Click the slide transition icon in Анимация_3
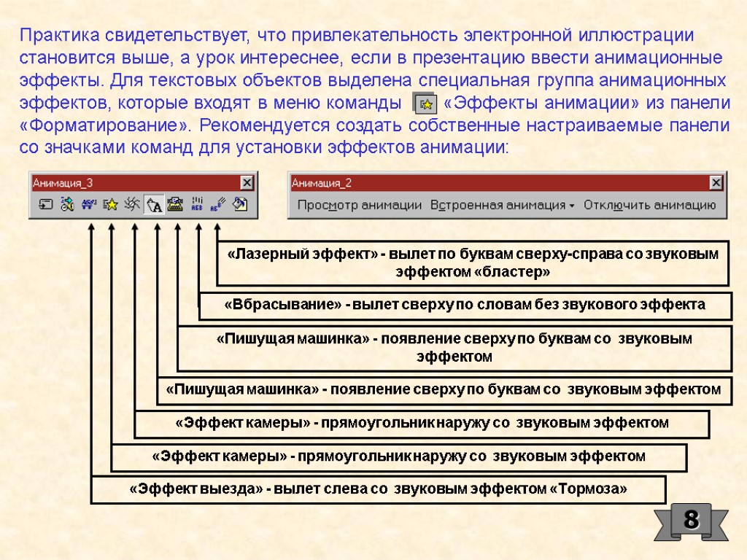This screenshot has width=747, height=560. click(46, 205)
